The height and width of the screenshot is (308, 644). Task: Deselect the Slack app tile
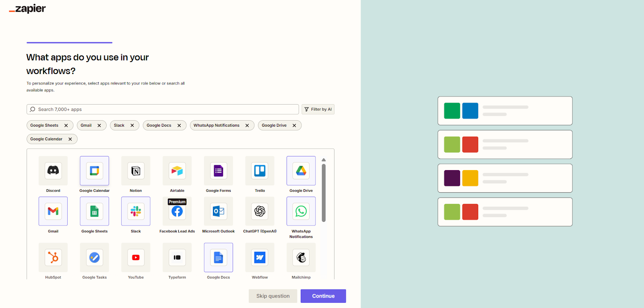point(136,211)
